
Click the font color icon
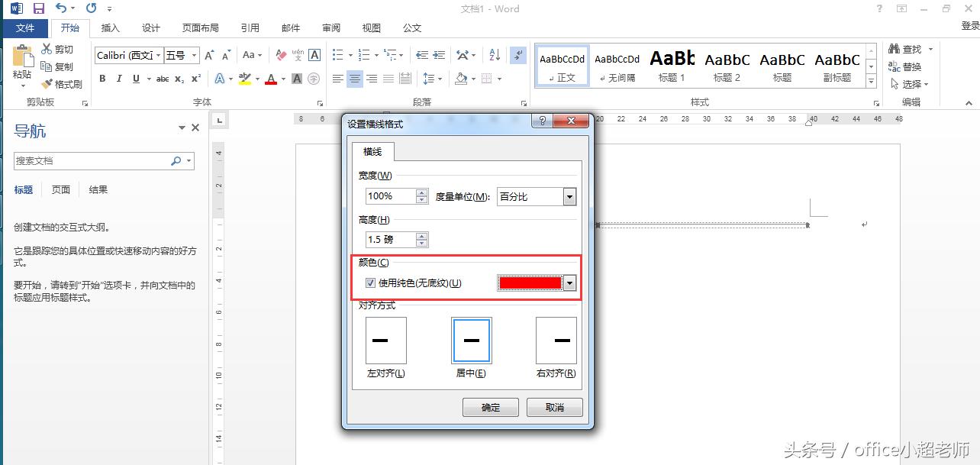tap(271, 79)
